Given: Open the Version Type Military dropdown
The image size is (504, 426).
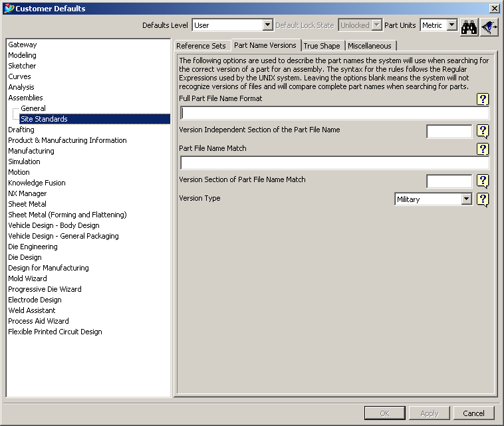Looking at the screenshot, I should [x=466, y=199].
